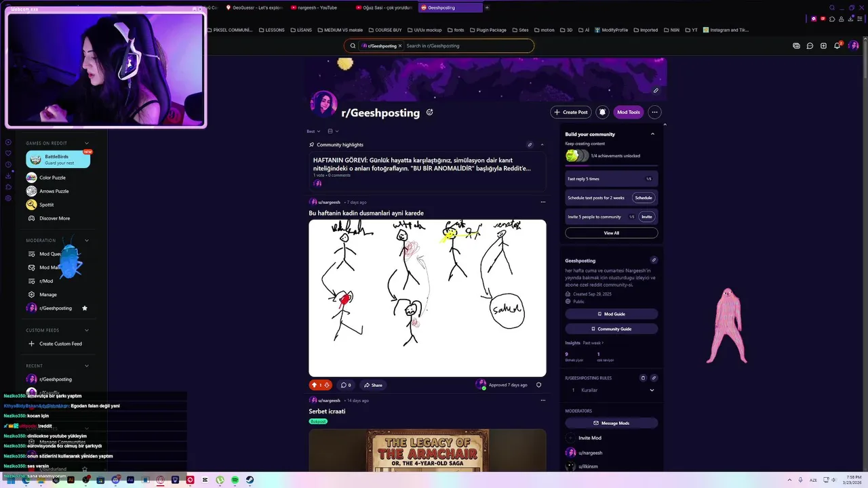868x488 pixels.
Task: Open the comments on the kadin dusmanlari post
Action: (x=346, y=385)
